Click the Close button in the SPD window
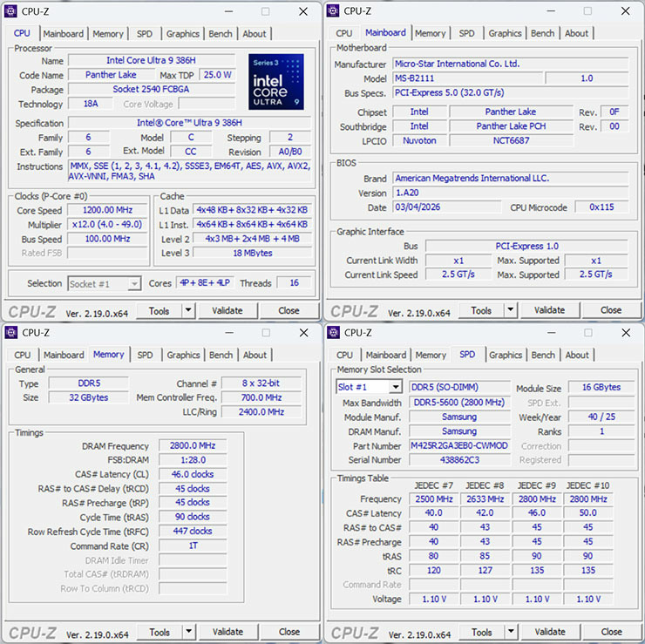The width and height of the screenshot is (645, 644). (611, 632)
